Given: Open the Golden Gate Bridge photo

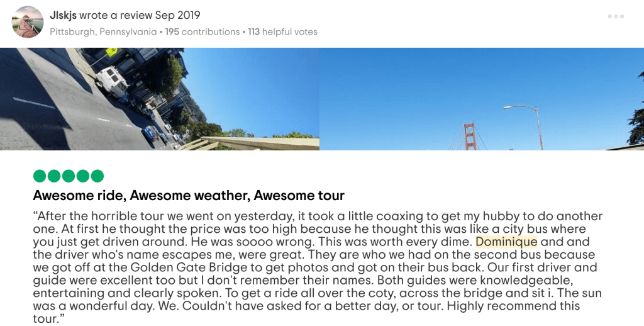Looking at the screenshot, I should (482, 99).
